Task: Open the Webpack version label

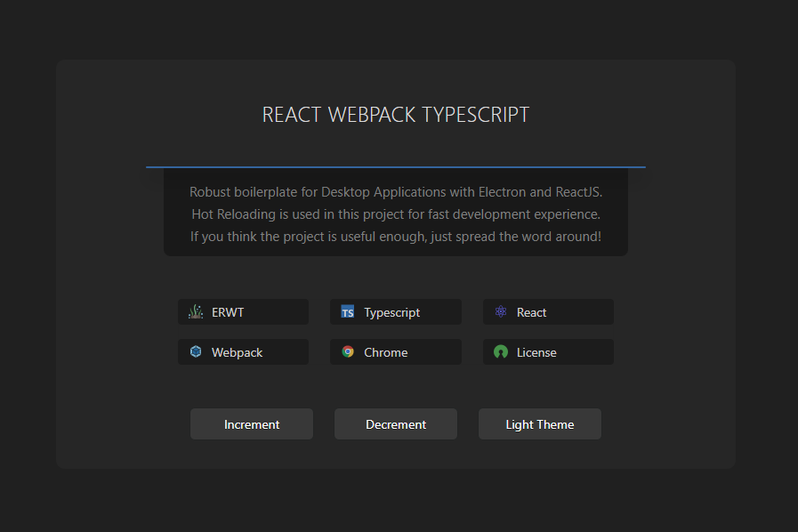Action: [238, 352]
